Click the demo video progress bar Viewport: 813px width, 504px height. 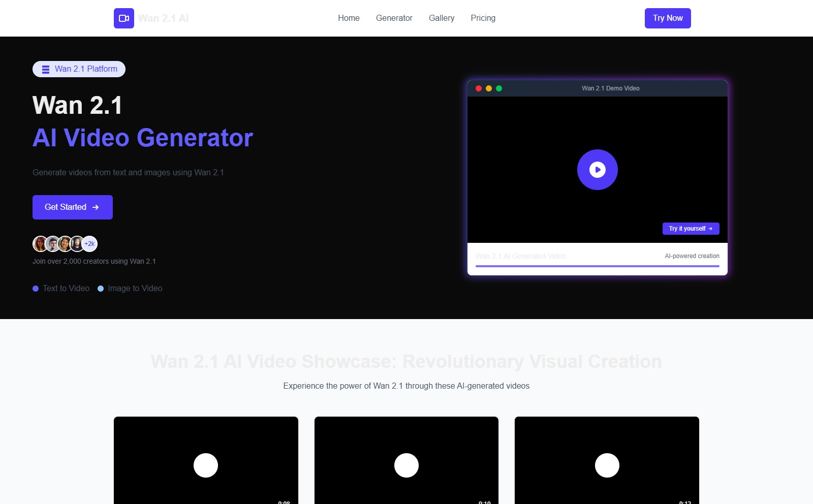point(598,266)
